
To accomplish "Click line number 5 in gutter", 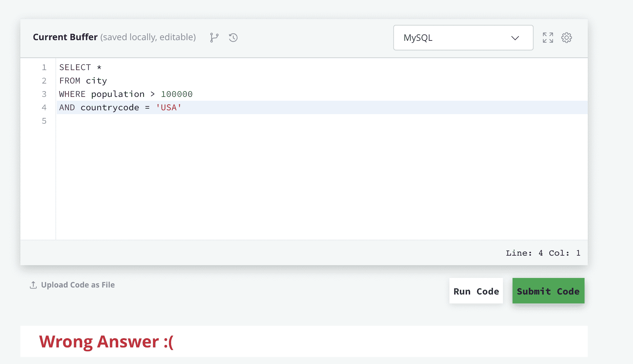I will [x=44, y=121].
